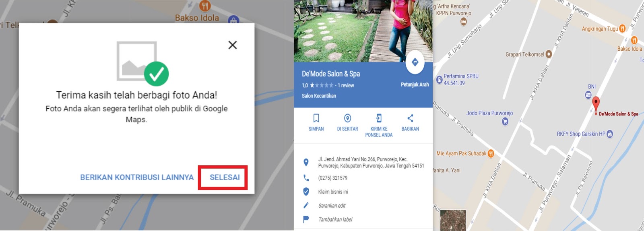Screen dimensions: 644x231
Task: Click Bakso Idola marker on right map
Action: click(634, 40)
